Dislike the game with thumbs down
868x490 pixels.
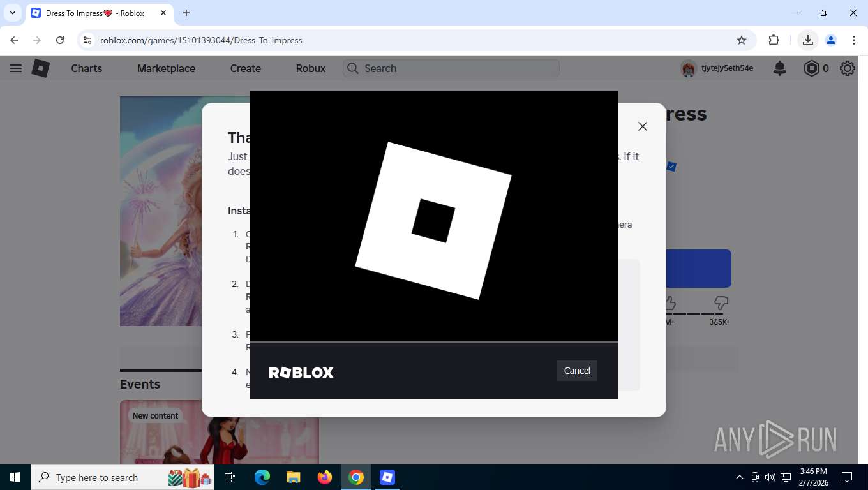[x=721, y=303]
